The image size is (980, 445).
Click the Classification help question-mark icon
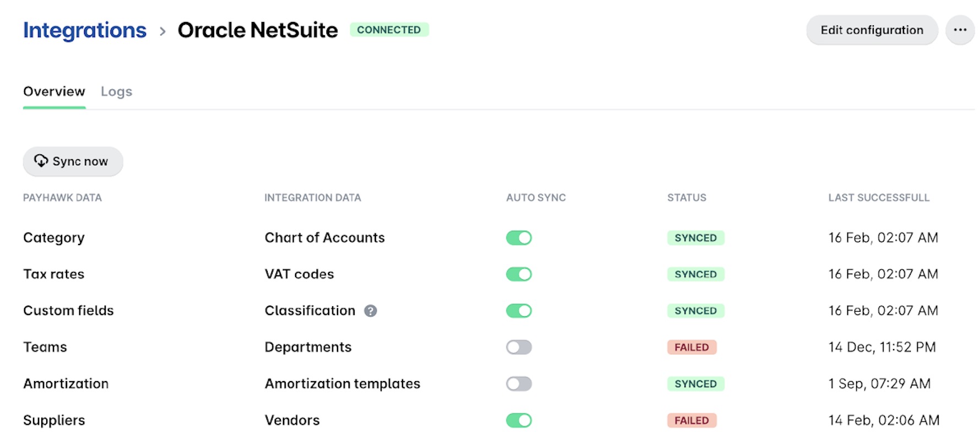[371, 311]
